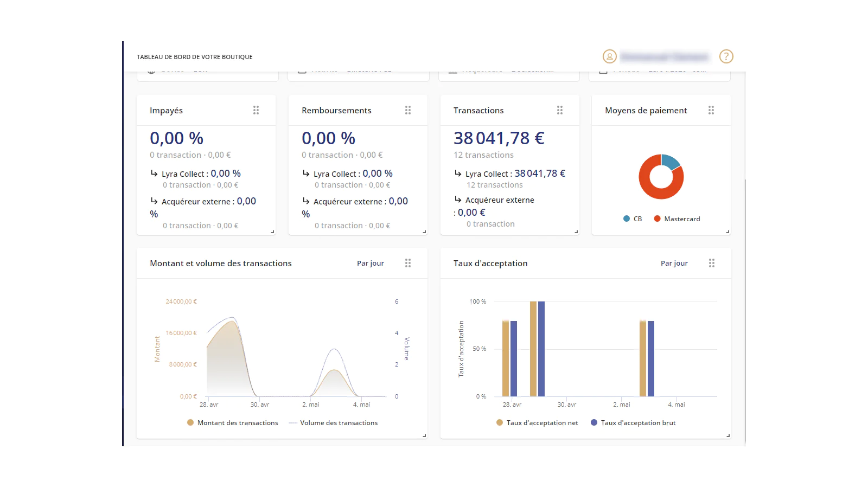868x488 pixels.
Task: Open Par jour dropdown for acceptance rate chart
Action: (x=674, y=264)
